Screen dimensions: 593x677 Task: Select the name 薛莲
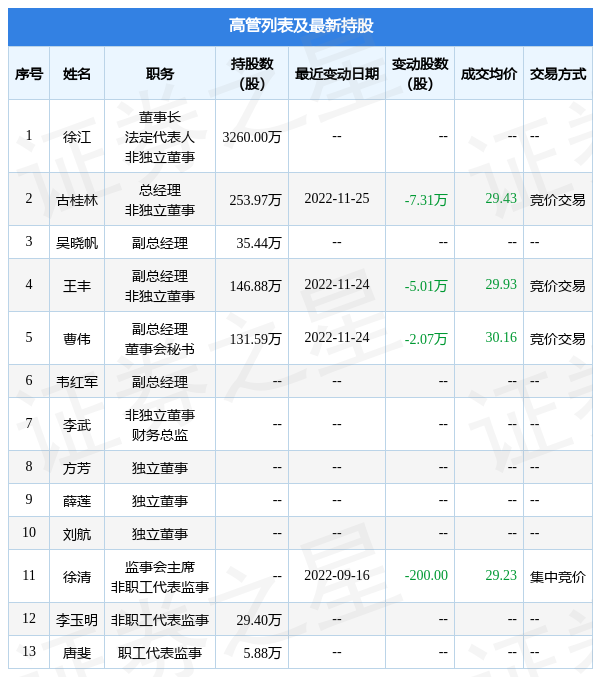(77, 501)
